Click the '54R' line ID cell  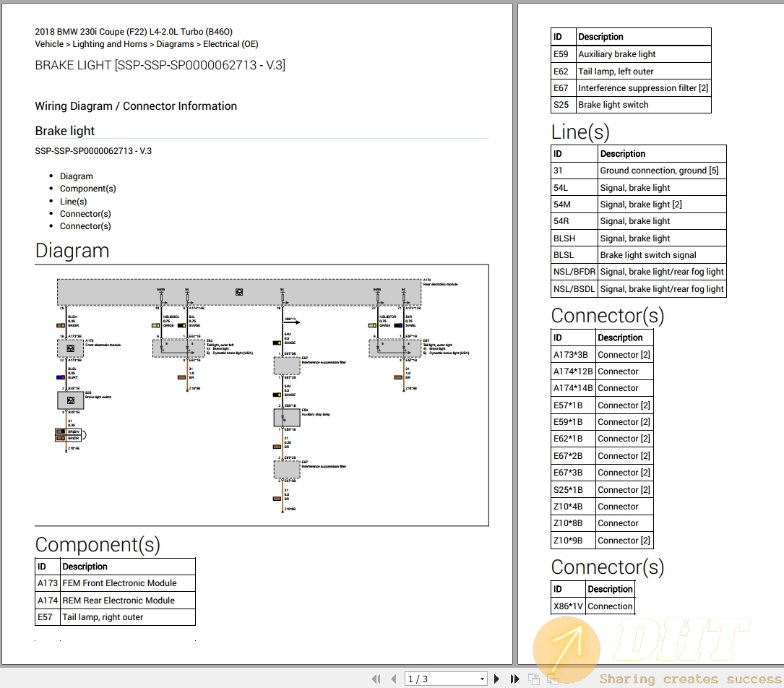pyautogui.click(x=574, y=221)
